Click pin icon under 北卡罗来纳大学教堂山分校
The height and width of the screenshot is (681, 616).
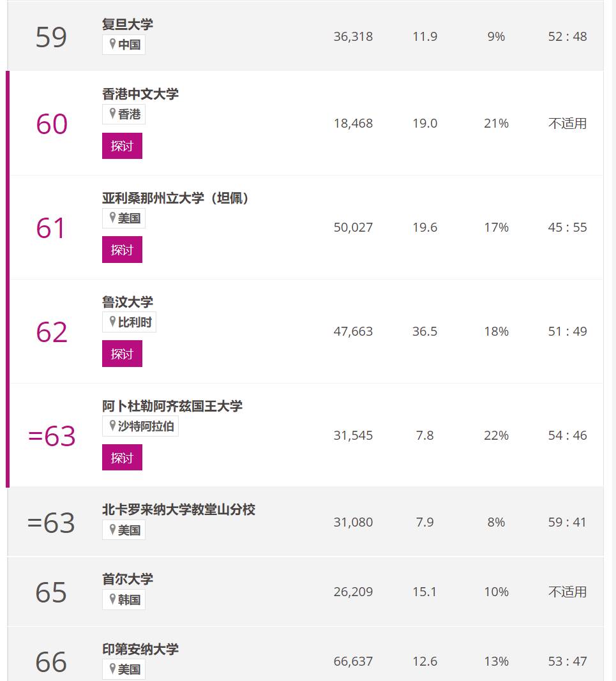click(x=112, y=530)
